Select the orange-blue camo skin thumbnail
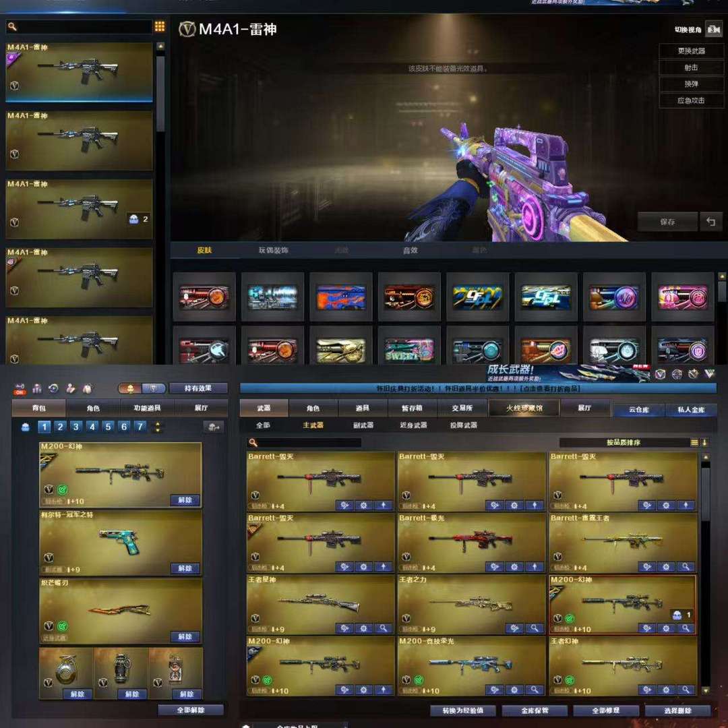The height and width of the screenshot is (728, 728). coord(341,297)
